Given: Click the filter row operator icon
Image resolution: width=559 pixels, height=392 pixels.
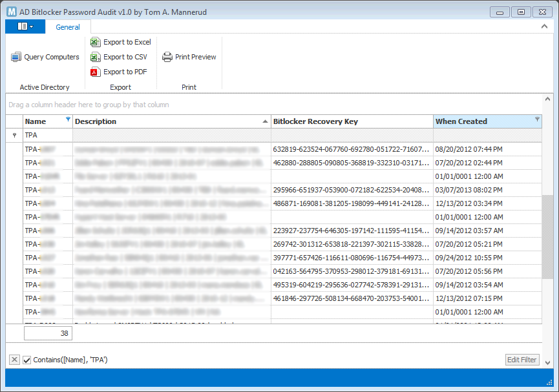Looking at the screenshot, I should pyautogui.click(x=15, y=136).
